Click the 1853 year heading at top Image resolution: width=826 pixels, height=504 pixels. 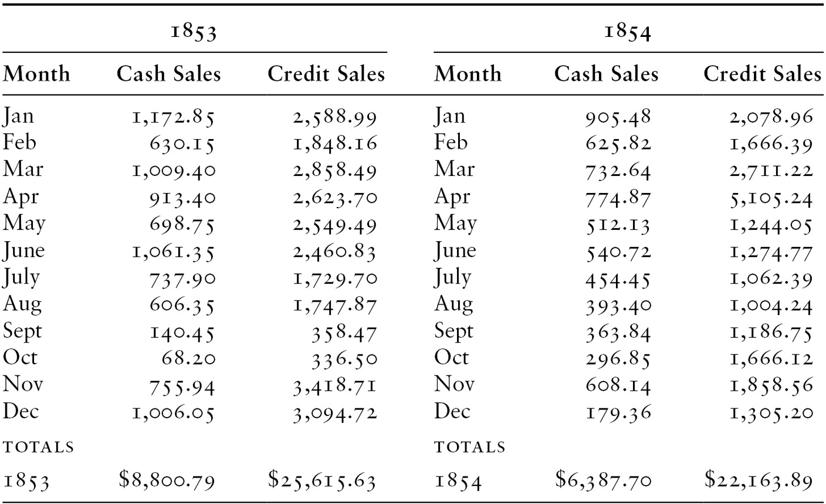point(194,32)
